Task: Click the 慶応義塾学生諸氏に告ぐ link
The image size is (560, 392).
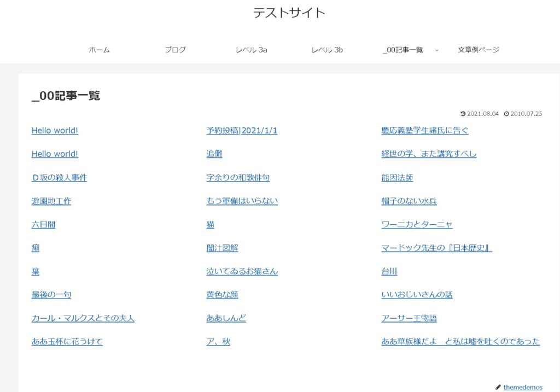Action: (424, 131)
